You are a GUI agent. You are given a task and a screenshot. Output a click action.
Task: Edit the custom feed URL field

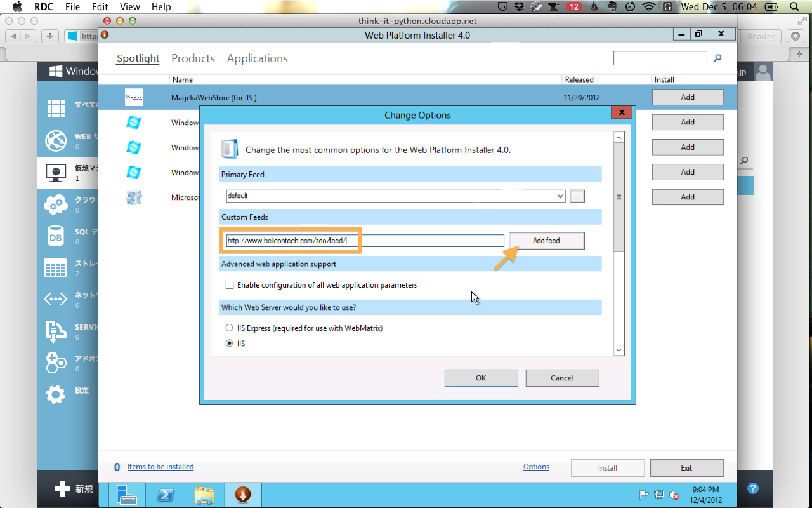(365, 241)
